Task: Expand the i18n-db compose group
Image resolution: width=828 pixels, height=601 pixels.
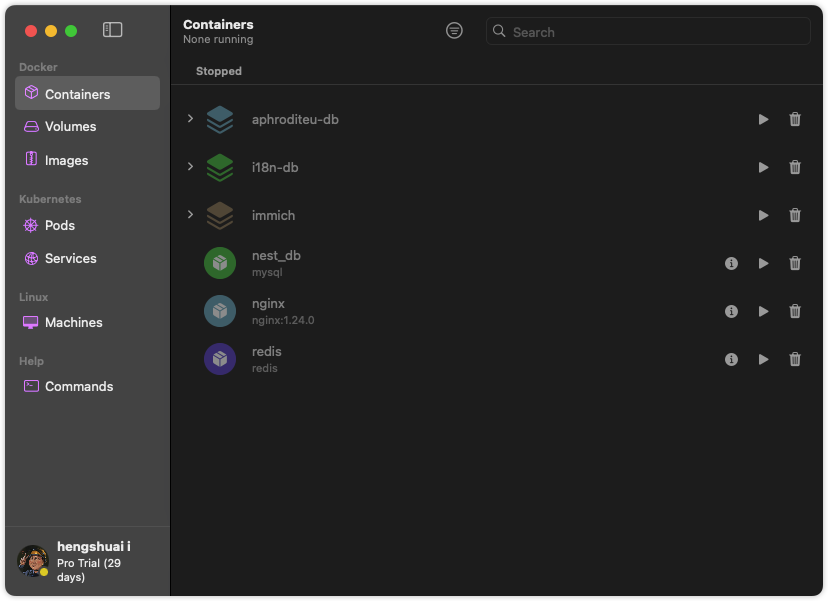Action: (x=190, y=167)
